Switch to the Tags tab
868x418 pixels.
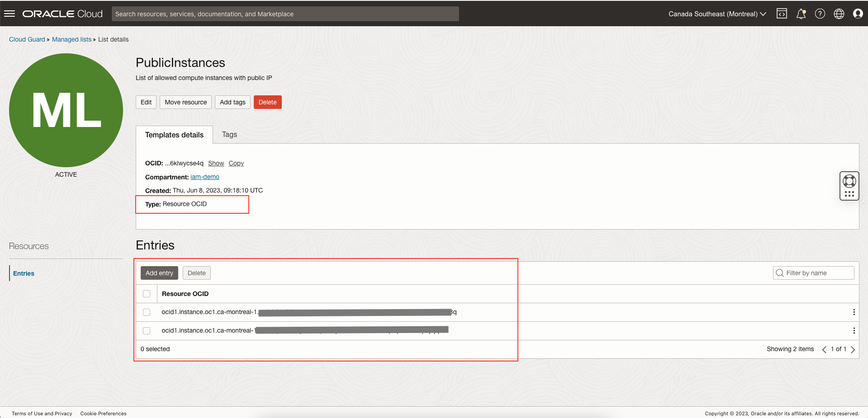[x=229, y=135]
